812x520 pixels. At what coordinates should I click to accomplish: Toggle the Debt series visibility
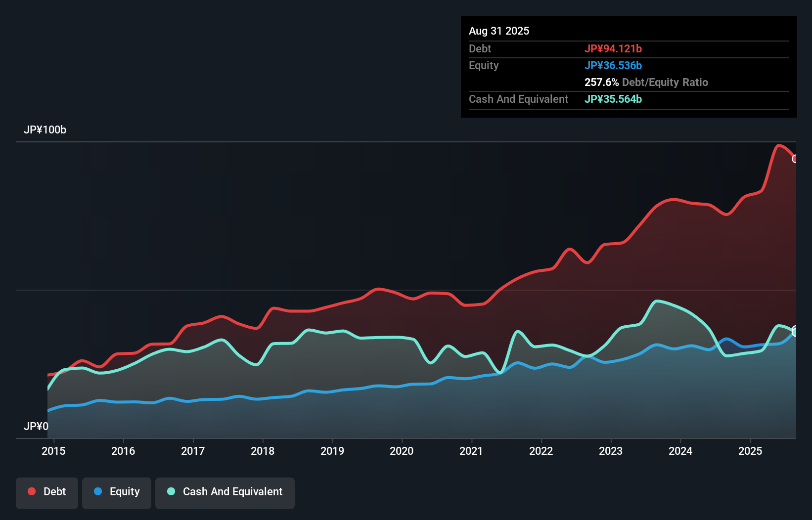click(47, 492)
